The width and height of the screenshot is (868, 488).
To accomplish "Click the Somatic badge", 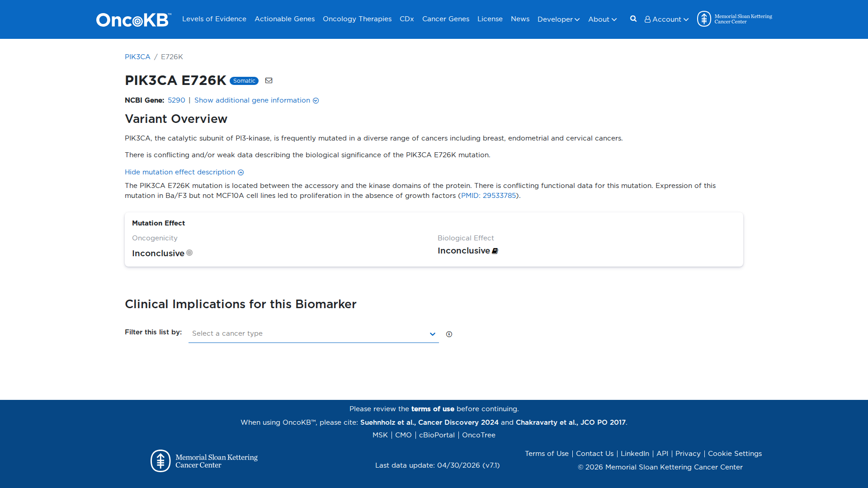I will 244,81.
